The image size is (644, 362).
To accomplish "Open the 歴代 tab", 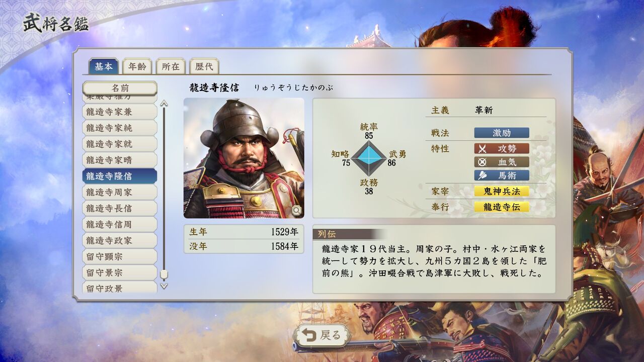I will coord(204,66).
